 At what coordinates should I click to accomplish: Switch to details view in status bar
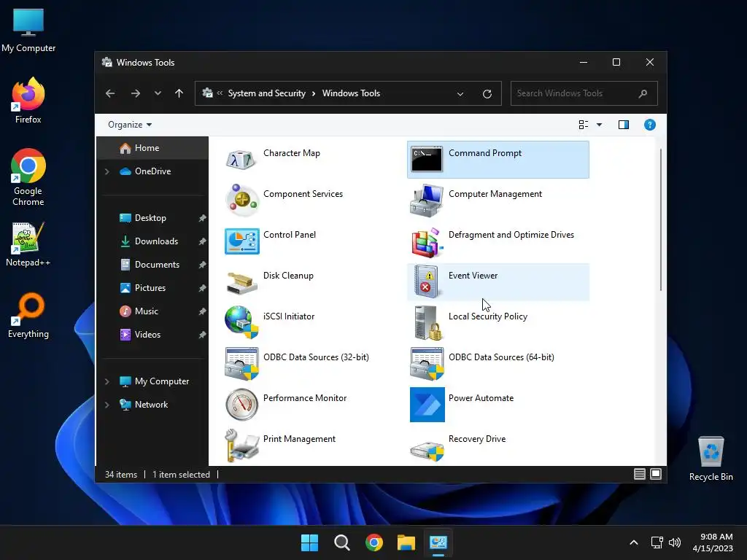(x=639, y=474)
